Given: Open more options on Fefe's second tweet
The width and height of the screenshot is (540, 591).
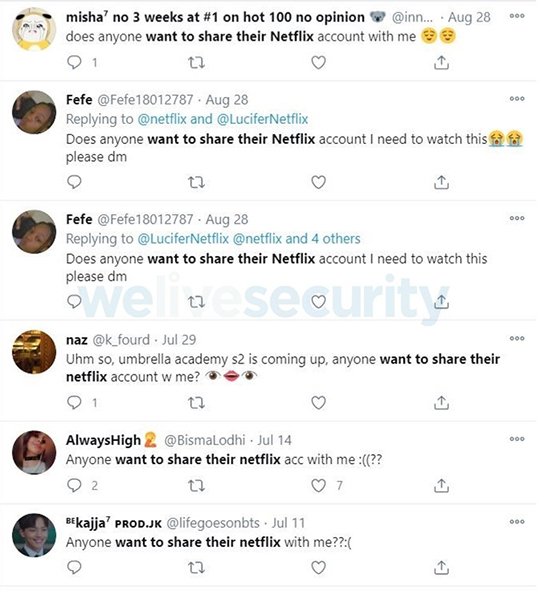Looking at the screenshot, I should tap(517, 218).
